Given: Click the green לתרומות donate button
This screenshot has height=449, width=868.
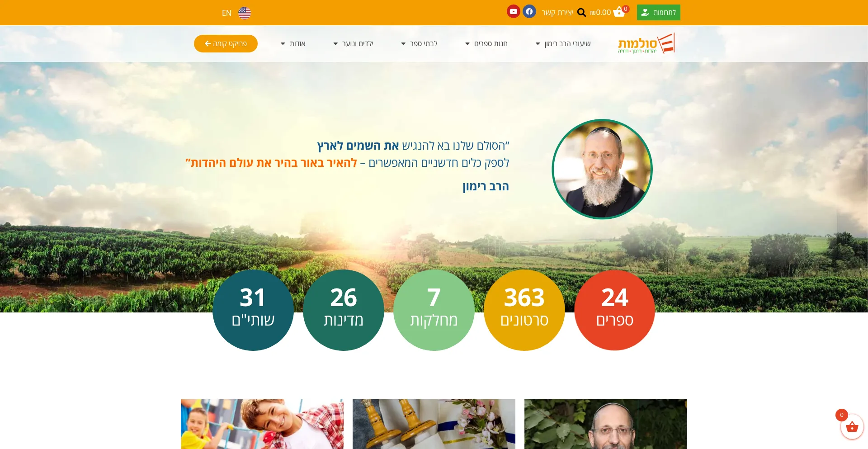Looking at the screenshot, I should (x=658, y=12).
